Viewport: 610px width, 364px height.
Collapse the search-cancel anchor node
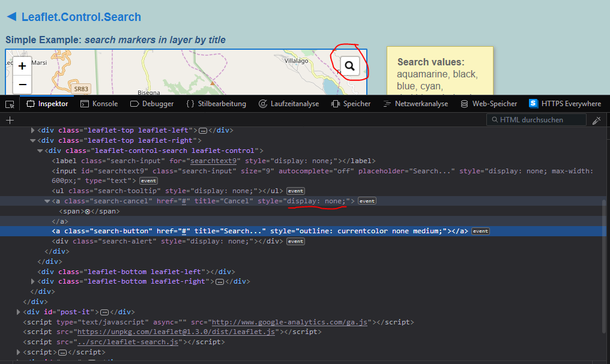tap(47, 201)
